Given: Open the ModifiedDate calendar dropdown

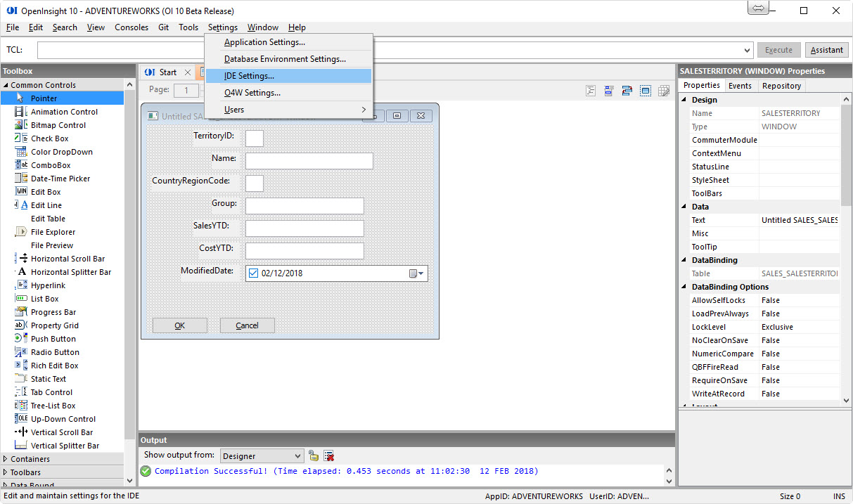Looking at the screenshot, I should 418,273.
